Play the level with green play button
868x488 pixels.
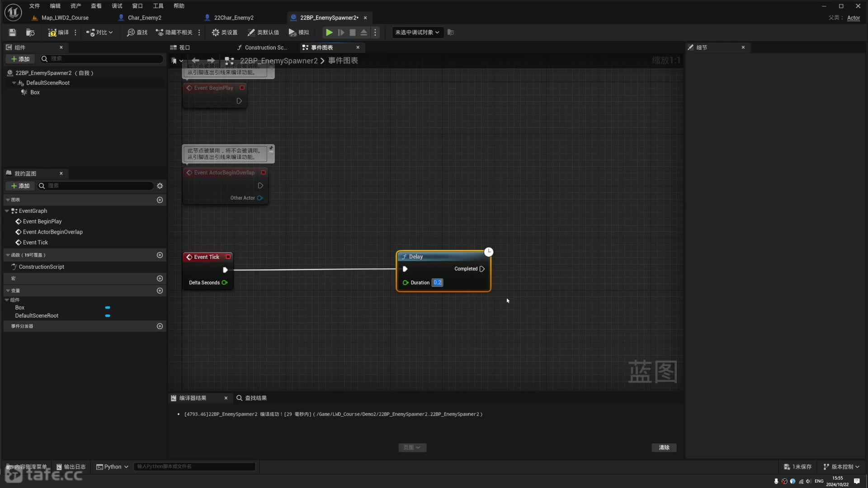329,32
